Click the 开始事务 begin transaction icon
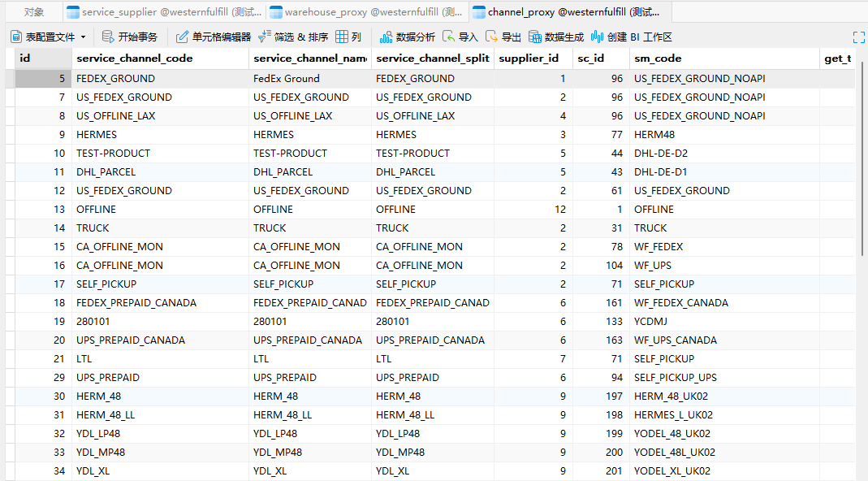The width and height of the screenshot is (868, 481). tap(108, 37)
